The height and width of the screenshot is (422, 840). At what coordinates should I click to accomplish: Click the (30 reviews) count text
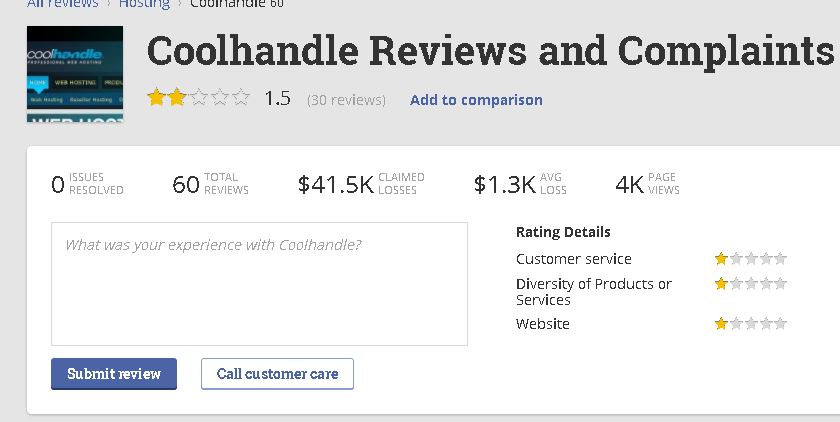(347, 100)
